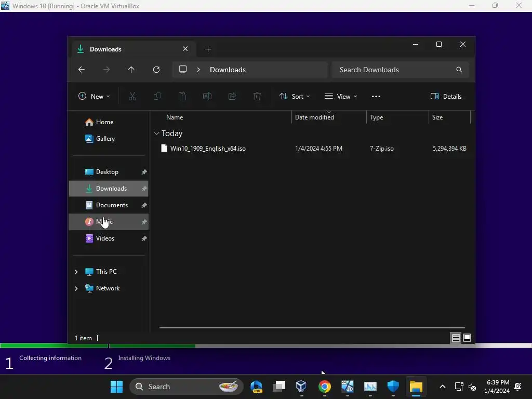Viewport: 532px width, 399px height.
Task: Open pinned Documents folder
Action: [109, 205]
